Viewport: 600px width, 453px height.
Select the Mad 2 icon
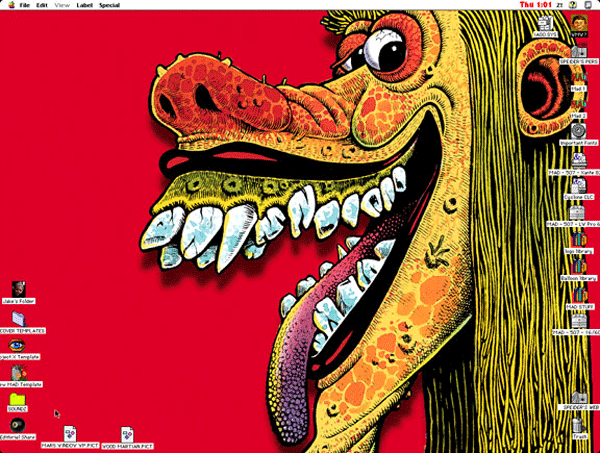[x=579, y=104]
